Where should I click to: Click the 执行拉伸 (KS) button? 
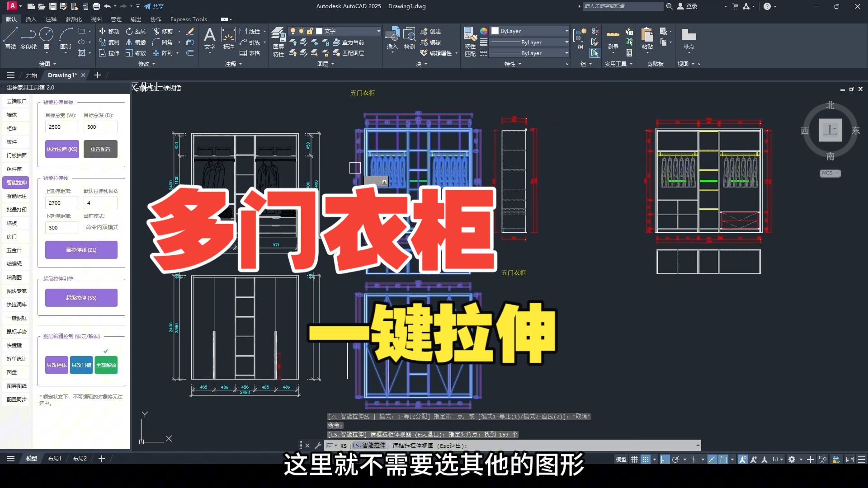click(62, 149)
